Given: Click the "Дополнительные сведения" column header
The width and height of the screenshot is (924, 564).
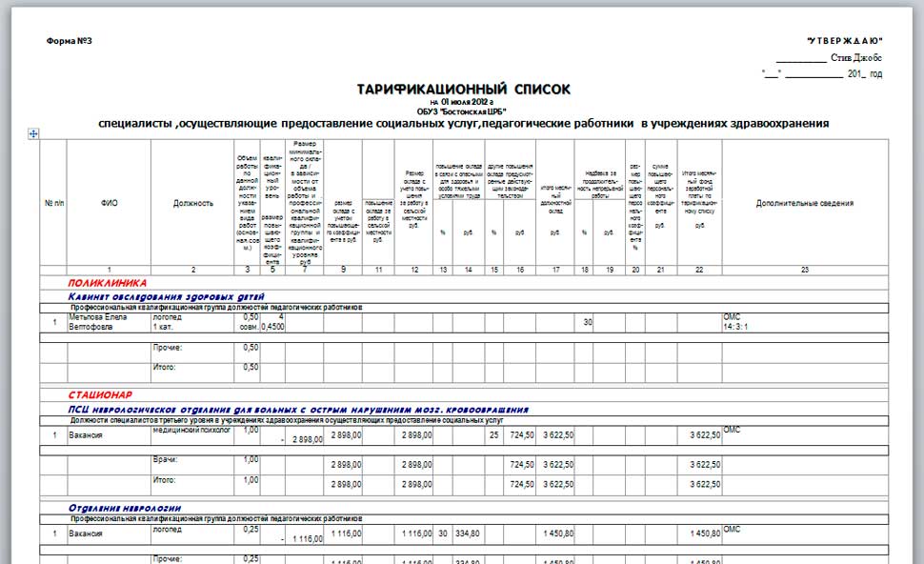Looking at the screenshot, I should [x=805, y=203].
